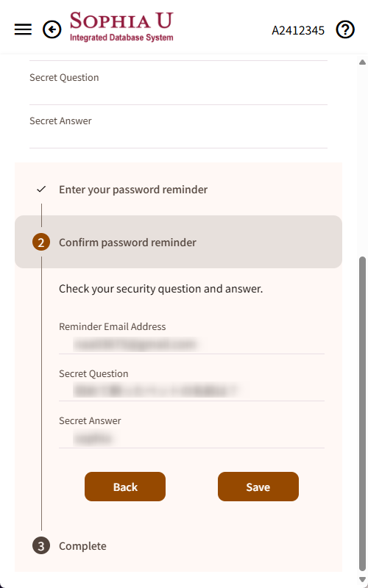This screenshot has width=368, height=588.
Task: Select the Confirm password reminder step
Action: point(178,242)
